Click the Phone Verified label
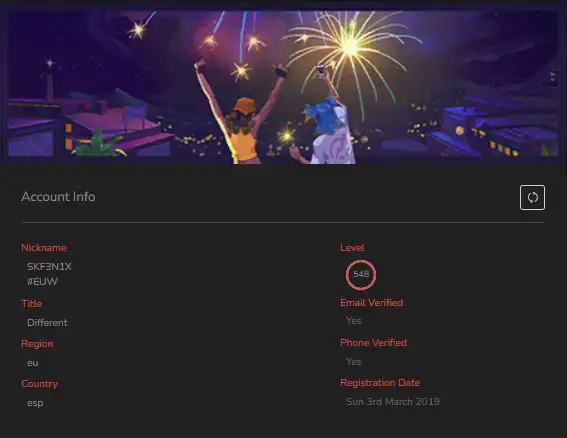The image size is (567, 438). click(374, 343)
